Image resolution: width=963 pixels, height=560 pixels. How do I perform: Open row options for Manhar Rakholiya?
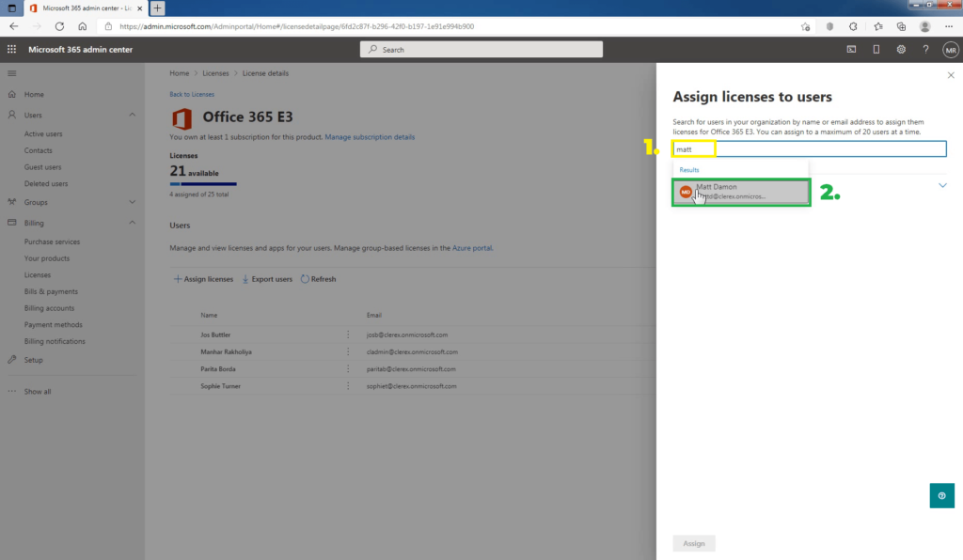[348, 351]
